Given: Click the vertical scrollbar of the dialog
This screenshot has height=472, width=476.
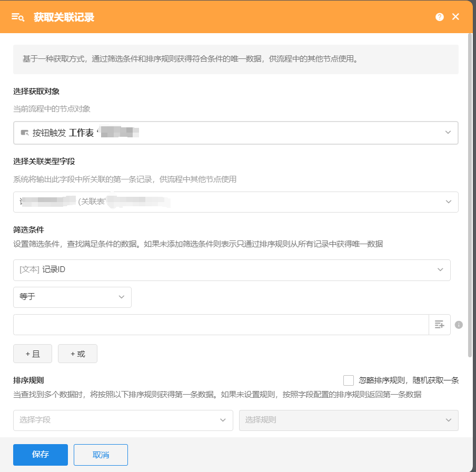Looking at the screenshot, I should point(470,195).
